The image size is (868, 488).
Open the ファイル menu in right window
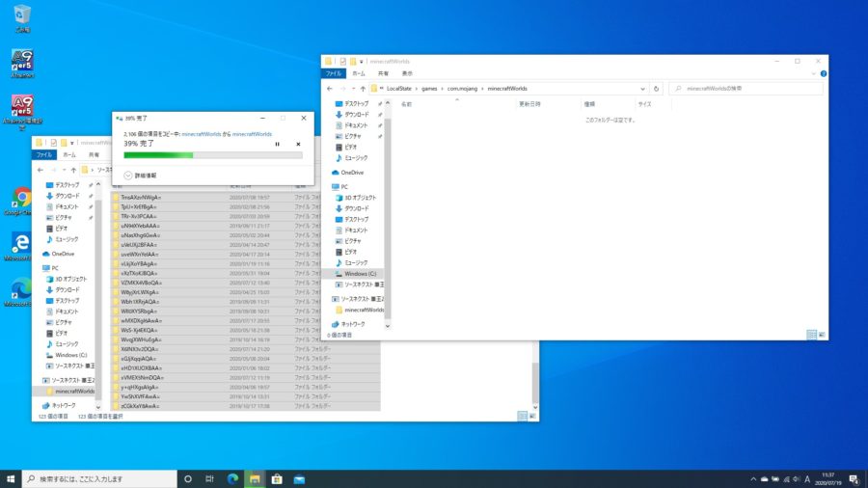334,73
